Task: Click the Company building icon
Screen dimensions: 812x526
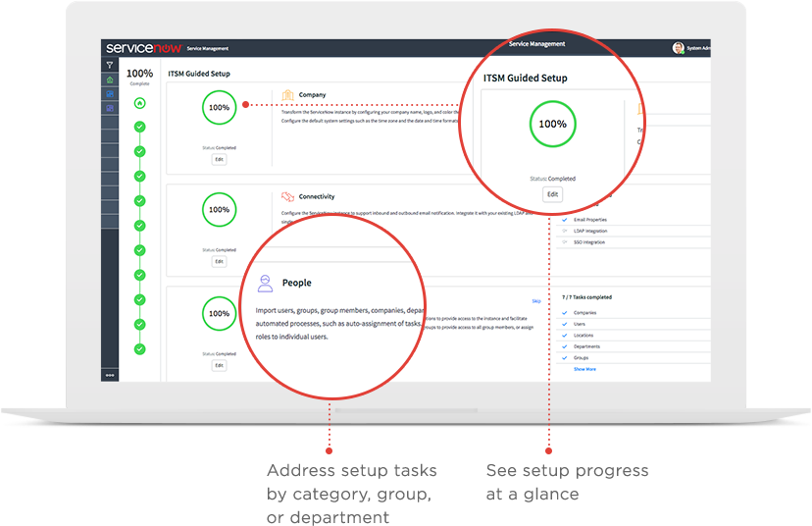Action: (x=287, y=95)
